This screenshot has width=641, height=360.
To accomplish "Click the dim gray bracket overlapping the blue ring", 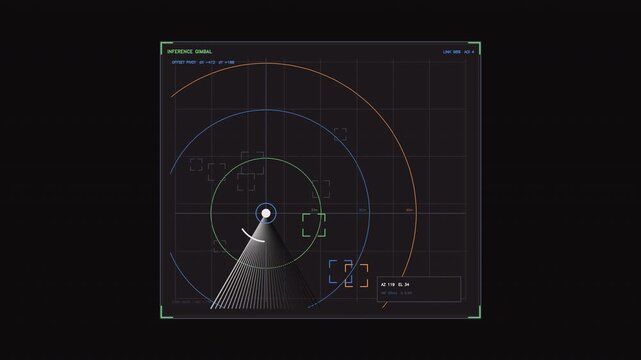I will click(x=341, y=134).
